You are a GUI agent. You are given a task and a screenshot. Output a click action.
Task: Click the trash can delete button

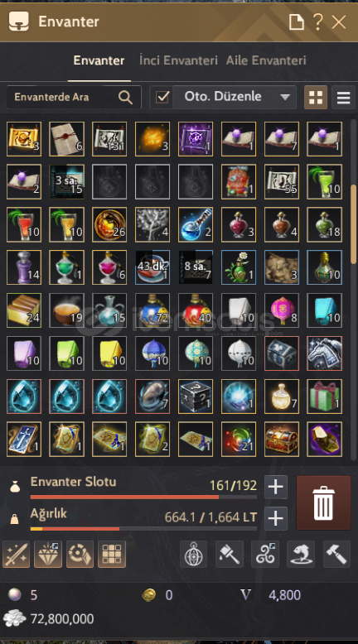tap(323, 502)
